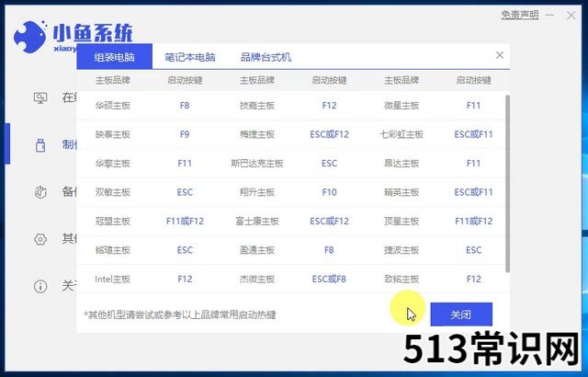Viewport: 588px width, 377px height.
Task: Close the 小鱼系统 main window
Action: click(571, 16)
